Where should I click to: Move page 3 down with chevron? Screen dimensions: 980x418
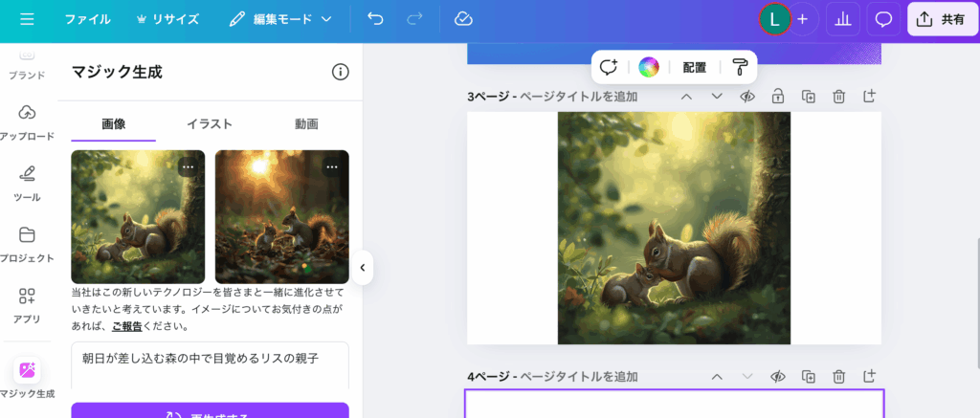pos(717,97)
